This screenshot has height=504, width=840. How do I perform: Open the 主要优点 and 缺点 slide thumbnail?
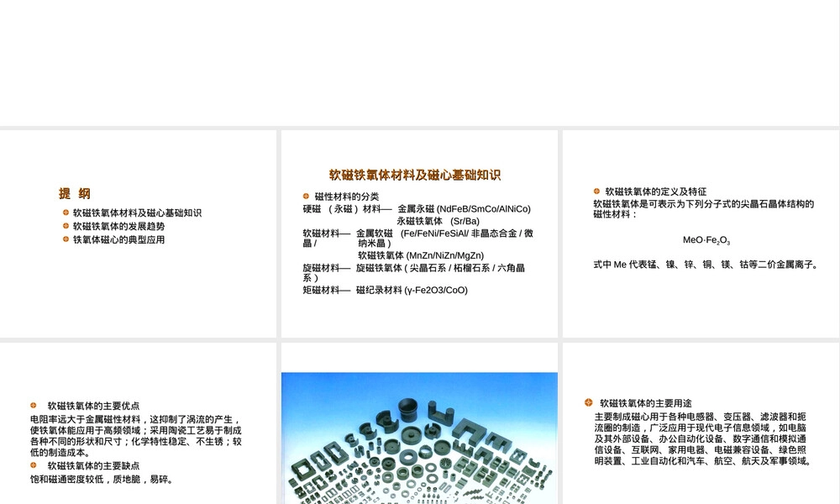(139, 423)
